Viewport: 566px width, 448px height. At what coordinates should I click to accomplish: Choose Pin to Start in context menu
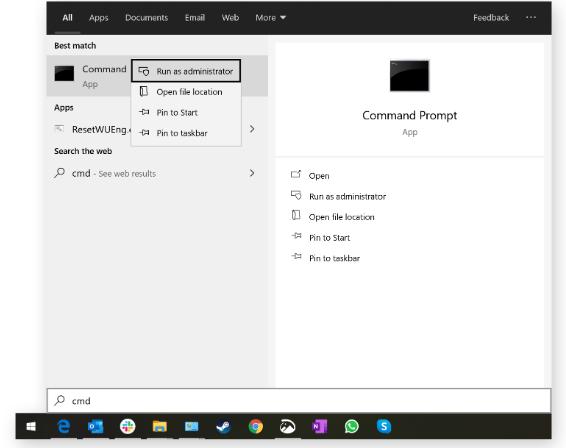tap(186, 112)
